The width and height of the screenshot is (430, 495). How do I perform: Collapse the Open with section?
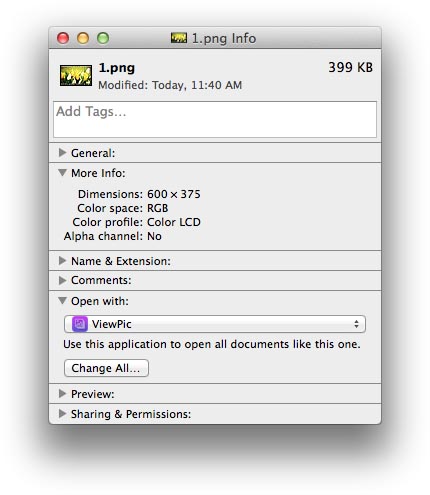click(x=62, y=301)
